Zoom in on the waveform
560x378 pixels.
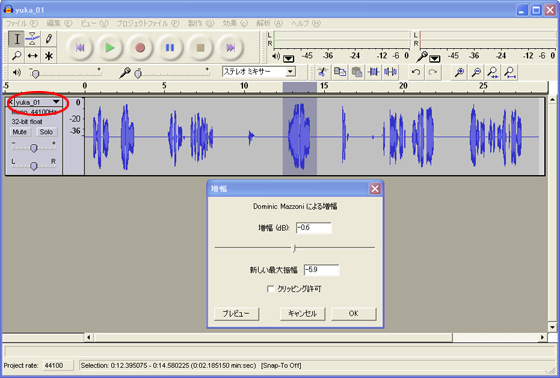(459, 72)
